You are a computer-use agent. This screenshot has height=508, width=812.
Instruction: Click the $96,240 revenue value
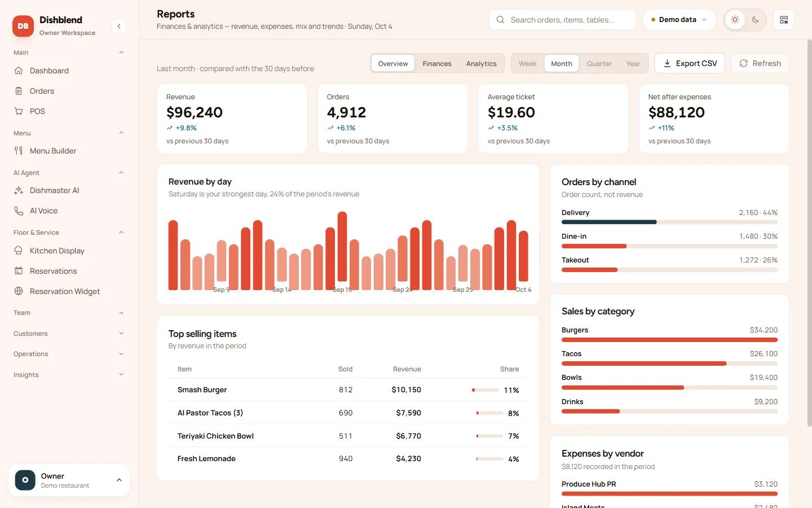pos(195,112)
